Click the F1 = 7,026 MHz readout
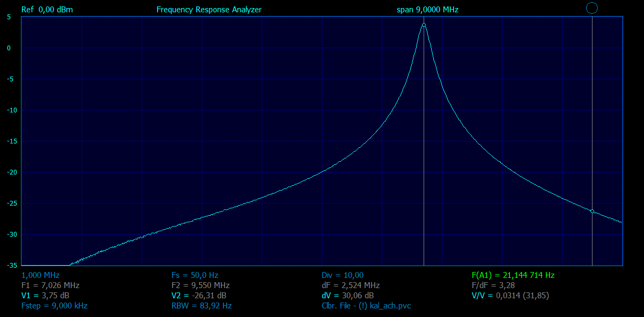The width and height of the screenshot is (644, 317). (x=50, y=285)
